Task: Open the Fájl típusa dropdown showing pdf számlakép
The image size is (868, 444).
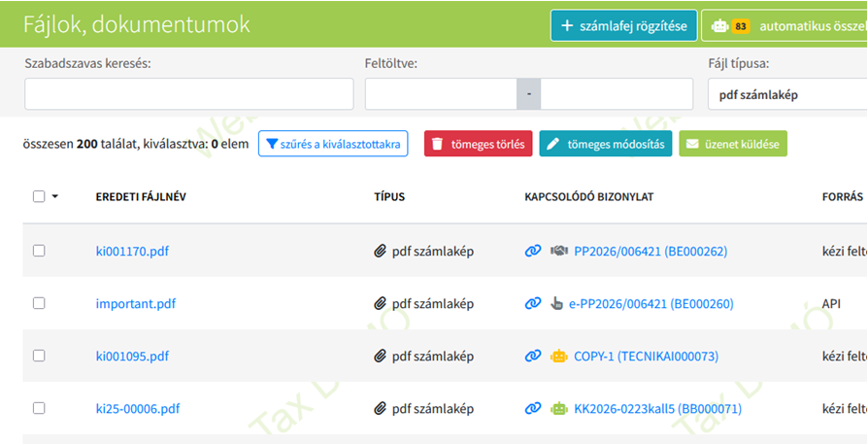Action: click(x=787, y=94)
